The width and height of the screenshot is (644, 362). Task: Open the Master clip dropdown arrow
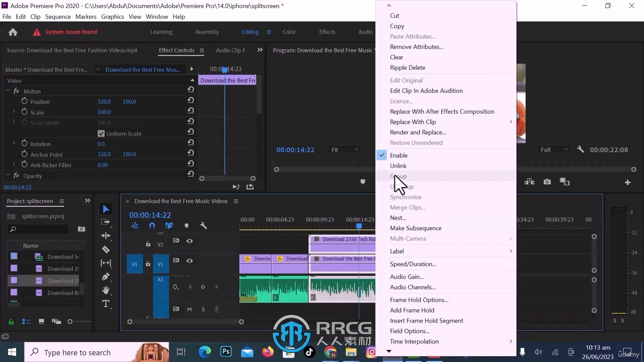coord(98,69)
